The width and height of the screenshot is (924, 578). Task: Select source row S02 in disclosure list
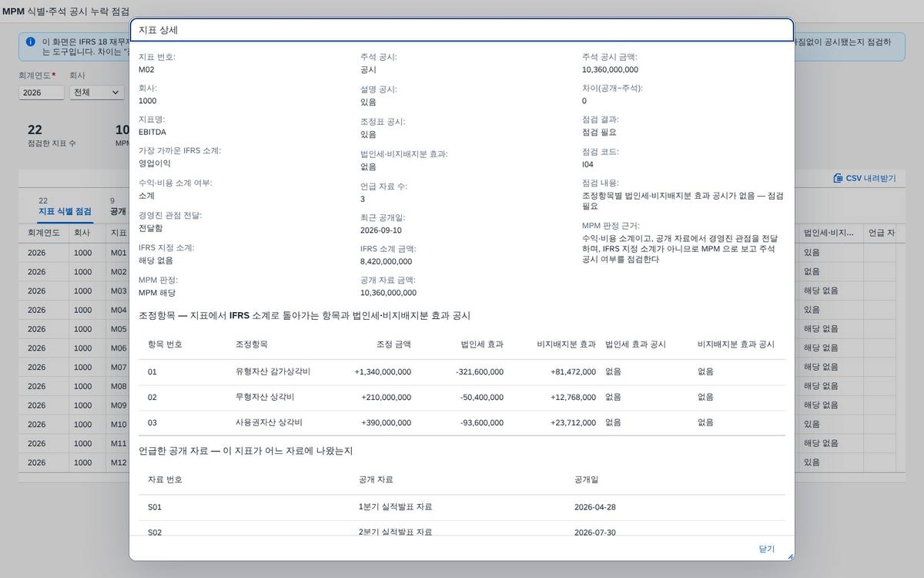[462, 529]
